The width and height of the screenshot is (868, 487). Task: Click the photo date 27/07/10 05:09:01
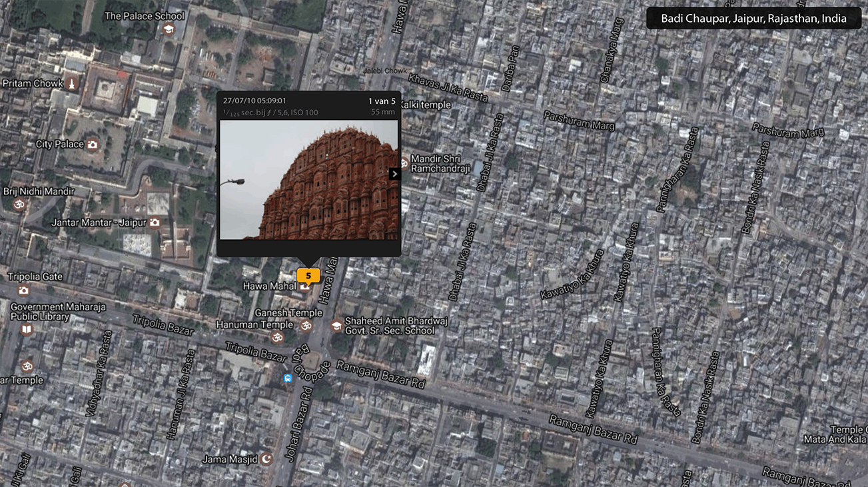[x=254, y=101]
